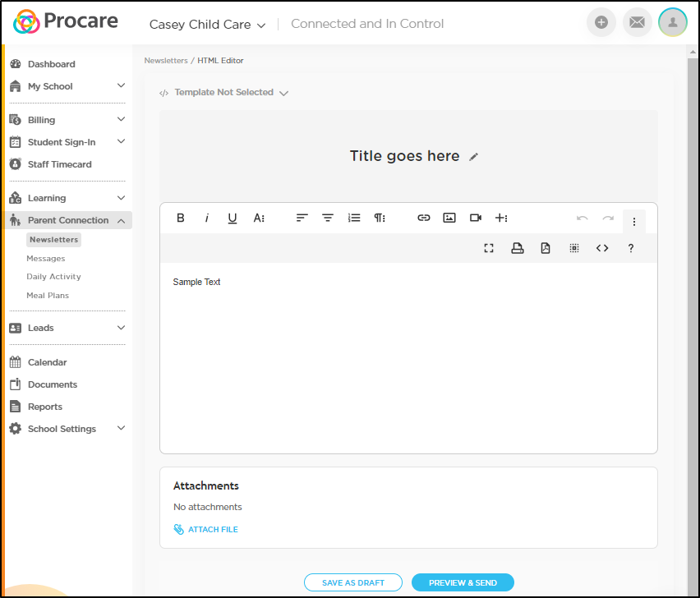Open Documents in sidebar

click(53, 384)
